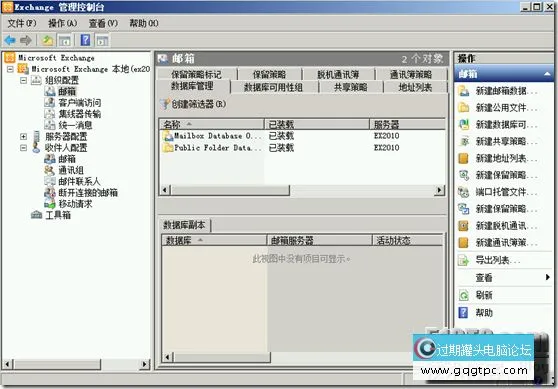Switch to 保留策略标记 tab
Viewport: 558px width, 389px height.
(x=196, y=74)
